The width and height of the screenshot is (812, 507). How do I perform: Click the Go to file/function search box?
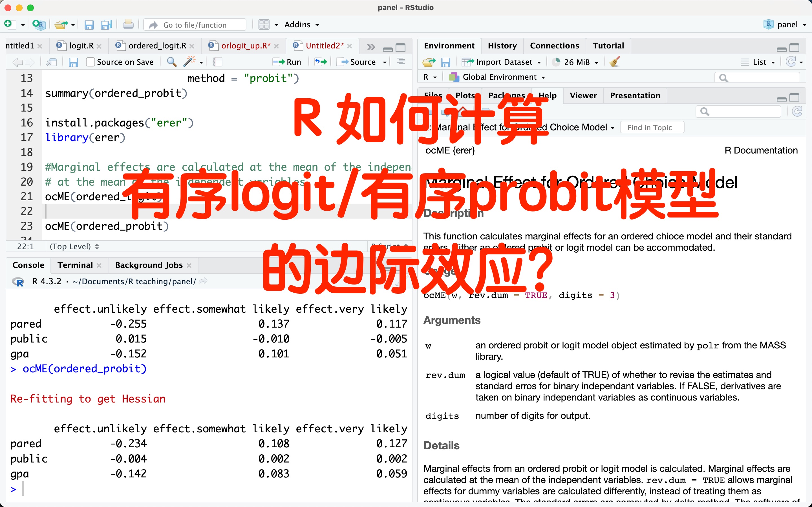click(195, 25)
